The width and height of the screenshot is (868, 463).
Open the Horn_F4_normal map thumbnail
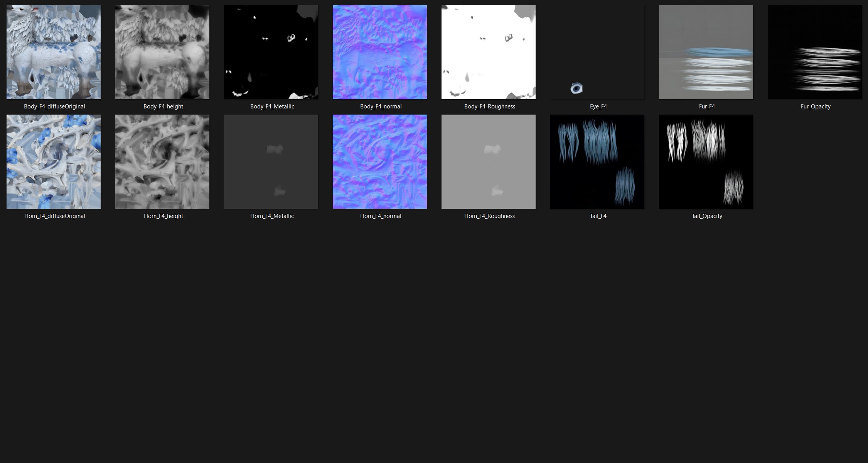[x=380, y=162]
